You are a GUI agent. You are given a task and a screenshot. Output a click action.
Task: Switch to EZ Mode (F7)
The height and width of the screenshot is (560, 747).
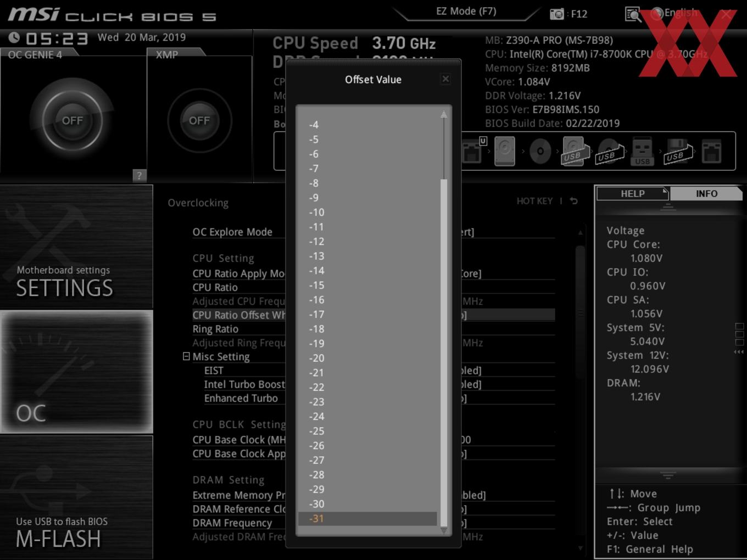(466, 12)
